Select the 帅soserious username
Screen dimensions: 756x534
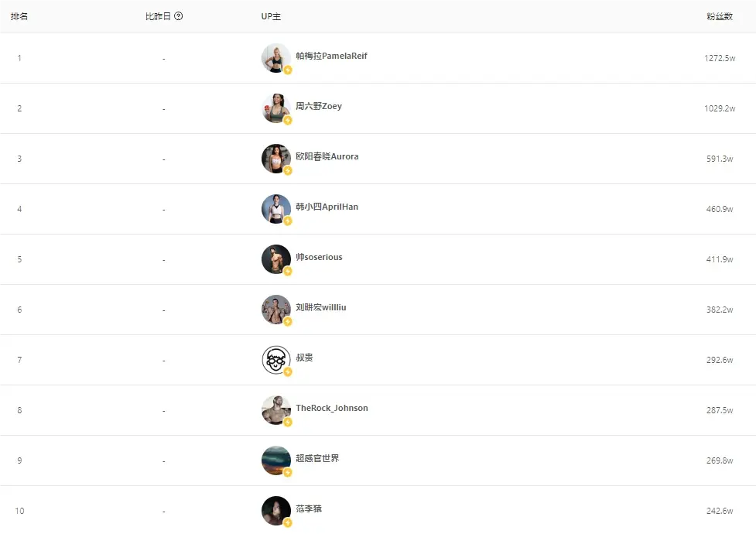point(319,257)
